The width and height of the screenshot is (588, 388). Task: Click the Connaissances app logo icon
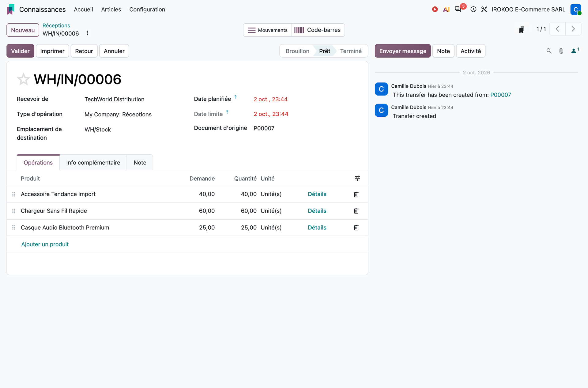coord(11,9)
